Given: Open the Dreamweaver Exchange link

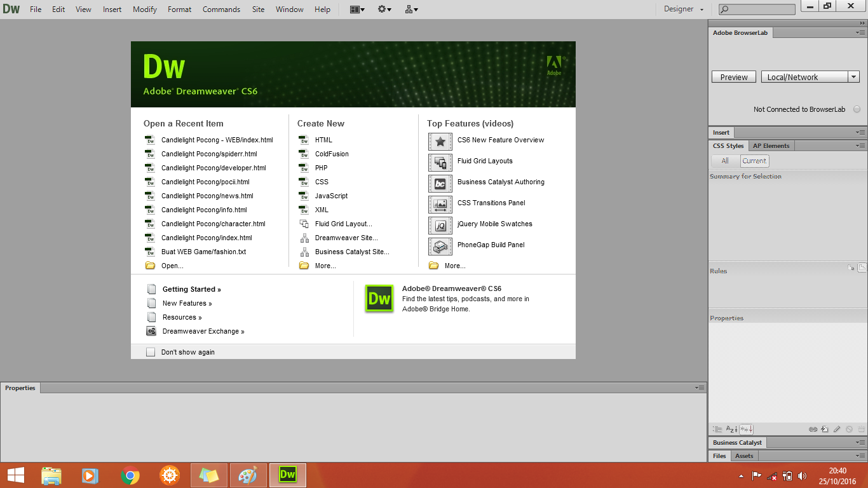Looking at the screenshot, I should tap(203, 331).
